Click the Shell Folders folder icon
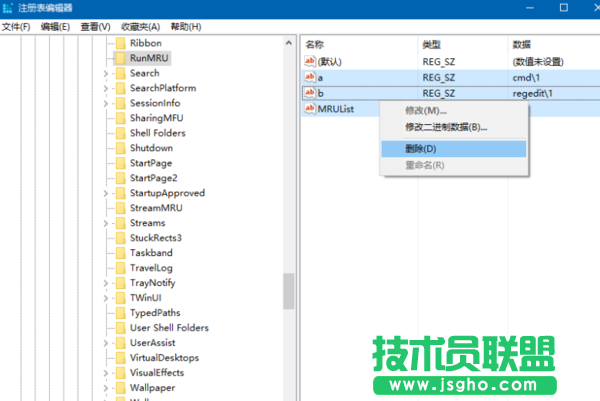This screenshot has height=401, width=600. [x=121, y=133]
